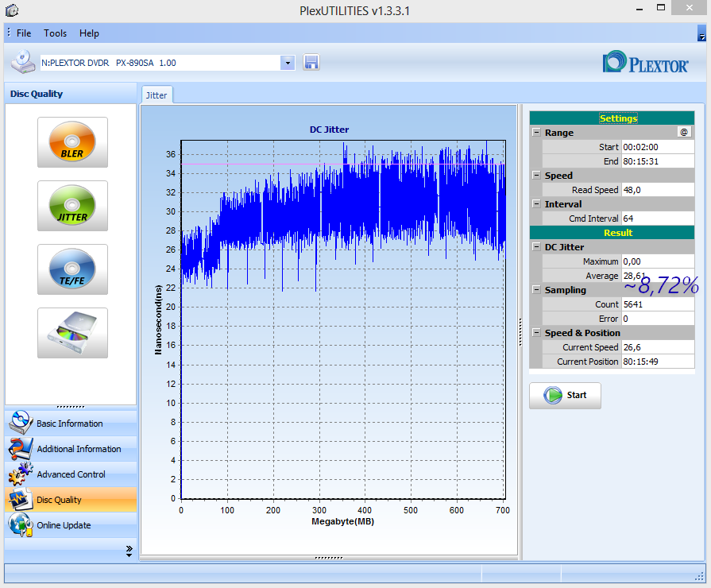Click the save floppy disk icon

tap(311, 63)
